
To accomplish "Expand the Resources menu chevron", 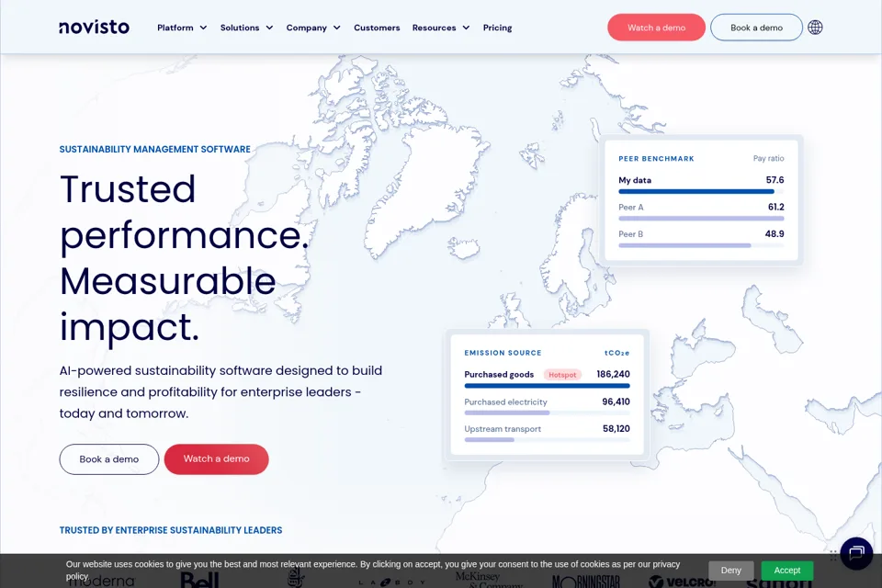I will (x=466, y=28).
